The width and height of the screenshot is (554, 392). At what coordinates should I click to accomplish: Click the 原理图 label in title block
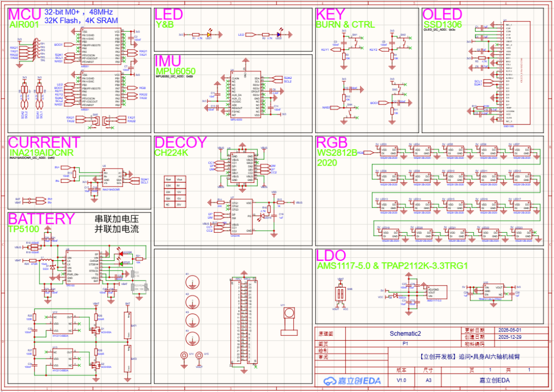pos(326,334)
